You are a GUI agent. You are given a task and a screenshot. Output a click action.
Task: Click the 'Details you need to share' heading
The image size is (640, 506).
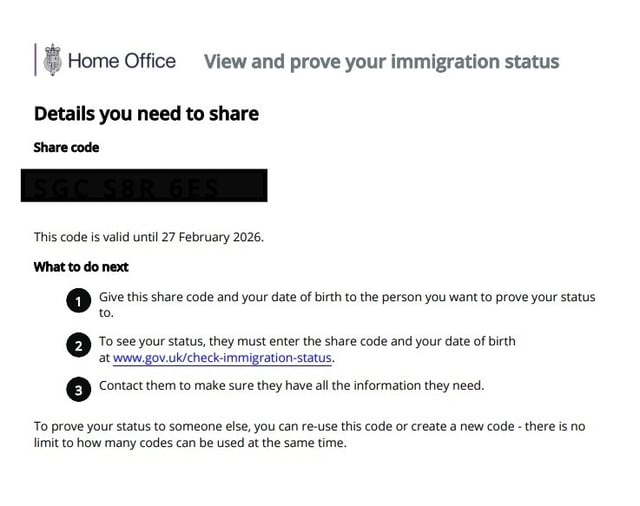click(x=146, y=114)
